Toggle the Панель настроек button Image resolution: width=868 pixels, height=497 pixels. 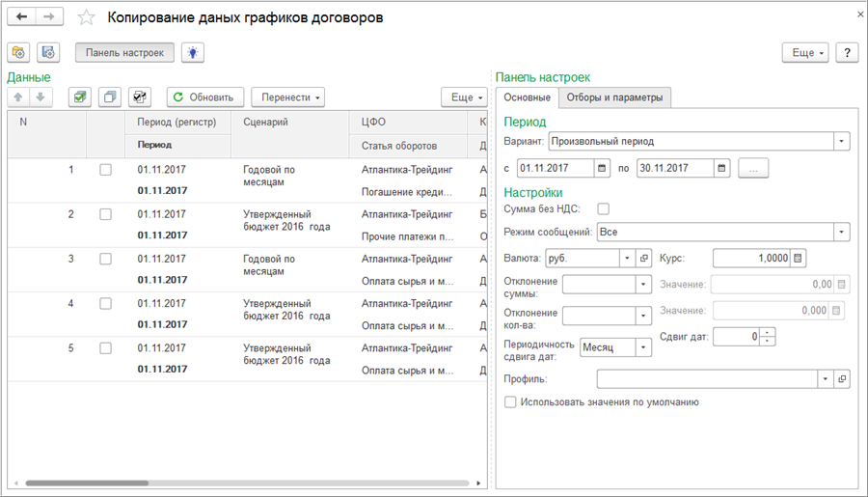click(124, 53)
